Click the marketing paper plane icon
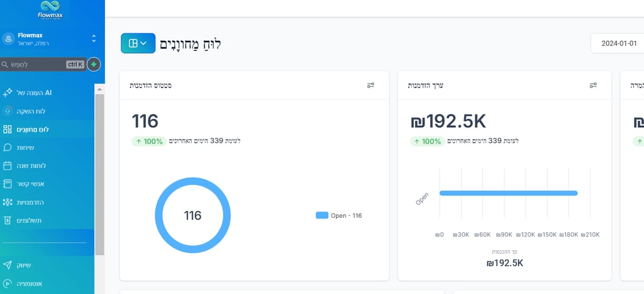 (x=8, y=265)
